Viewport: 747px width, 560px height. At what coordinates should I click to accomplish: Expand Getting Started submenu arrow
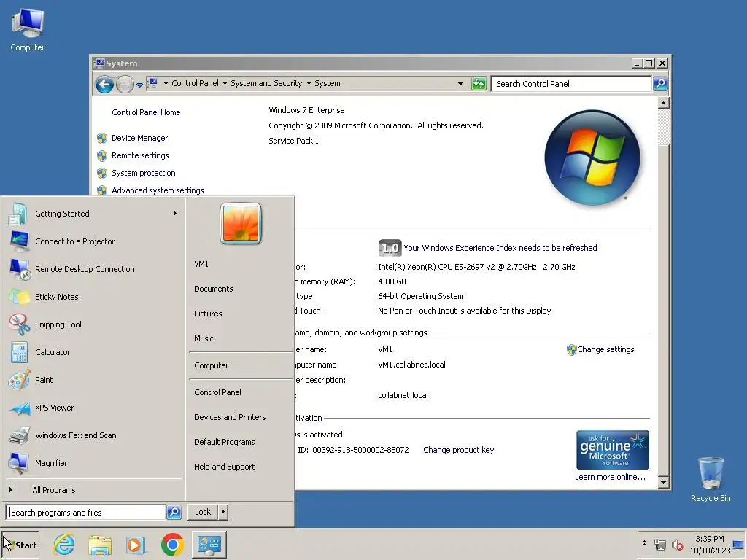[175, 214]
